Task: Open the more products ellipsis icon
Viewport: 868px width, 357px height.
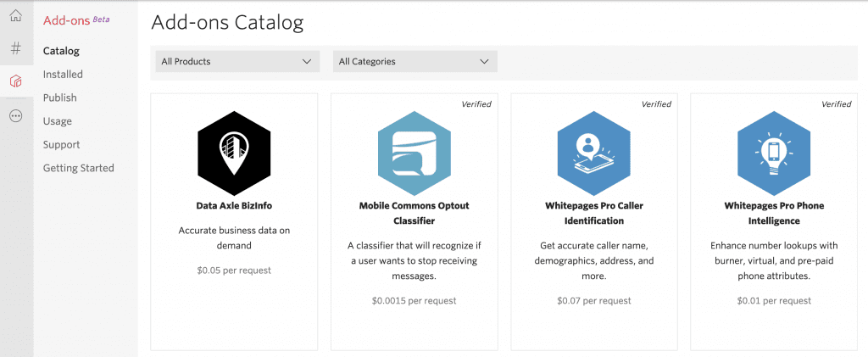Action: click(x=15, y=116)
